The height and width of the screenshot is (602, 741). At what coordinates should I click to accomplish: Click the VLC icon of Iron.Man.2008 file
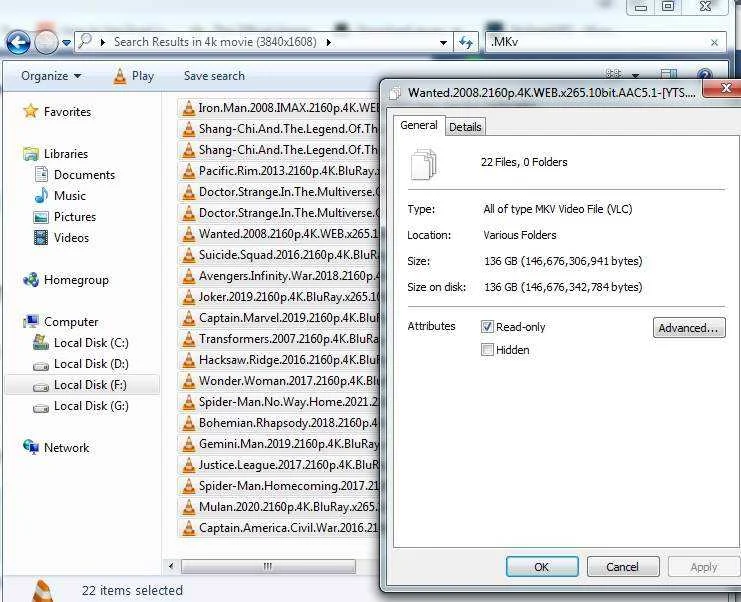coord(189,108)
